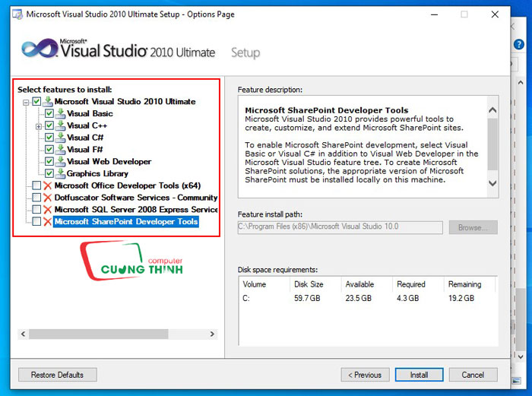Click the install icon beside Visual F#
532x396 pixels.
[x=60, y=149]
